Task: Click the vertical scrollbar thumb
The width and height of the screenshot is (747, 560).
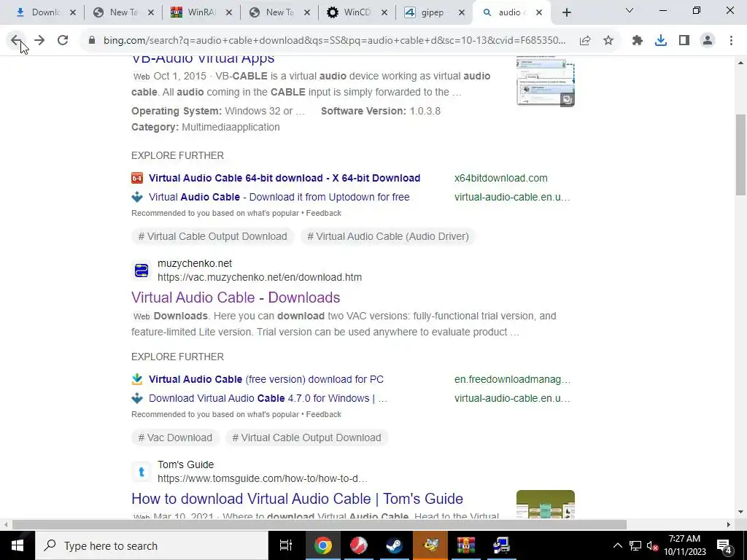Action: pyautogui.click(x=741, y=155)
